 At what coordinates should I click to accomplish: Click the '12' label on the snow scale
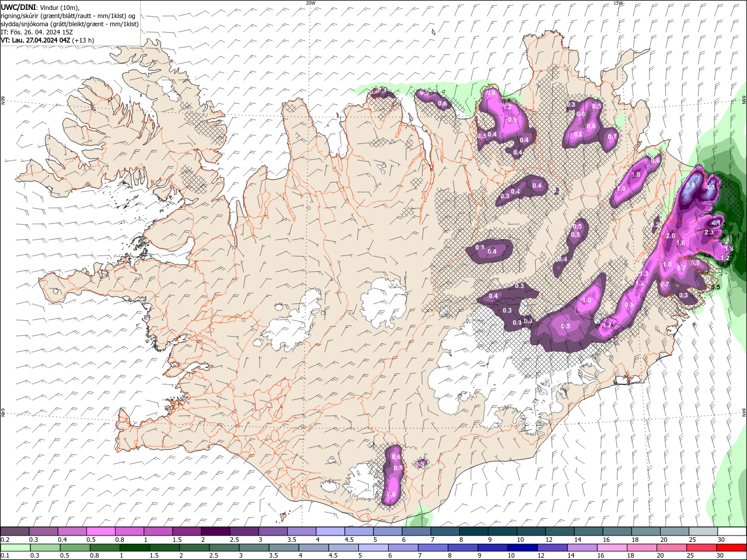550,540
